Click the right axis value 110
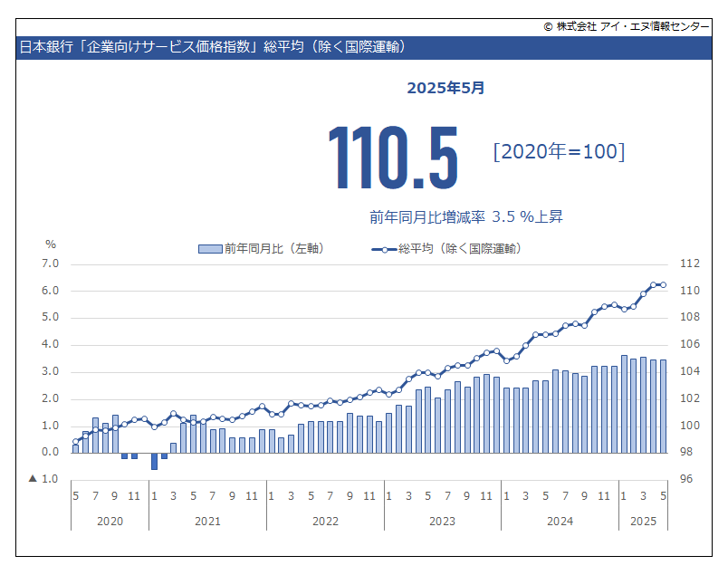Screen dimensions: 728x575 [x=689, y=291]
